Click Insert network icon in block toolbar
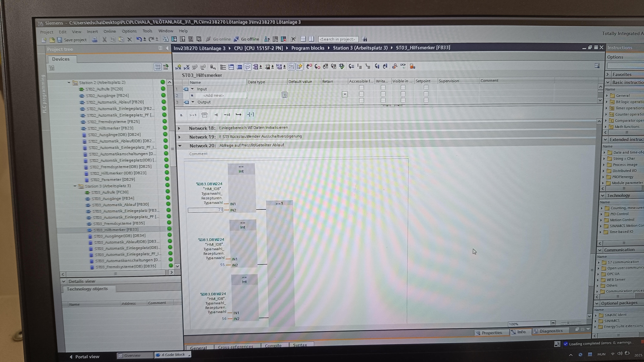 click(178, 67)
